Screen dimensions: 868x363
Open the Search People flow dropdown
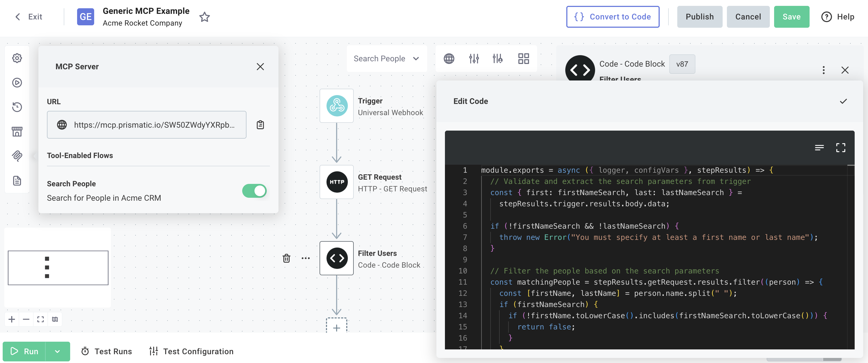coord(387,59)
